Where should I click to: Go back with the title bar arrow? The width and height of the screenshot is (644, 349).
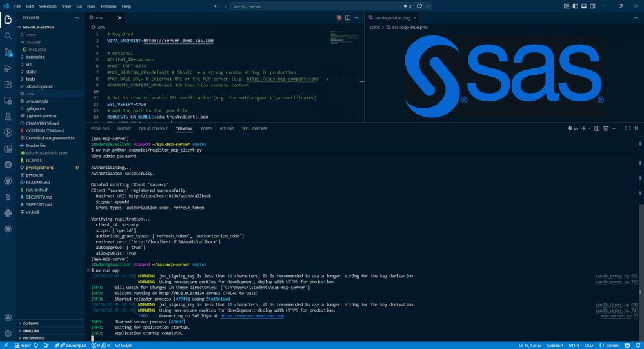[x=216, y=6]
